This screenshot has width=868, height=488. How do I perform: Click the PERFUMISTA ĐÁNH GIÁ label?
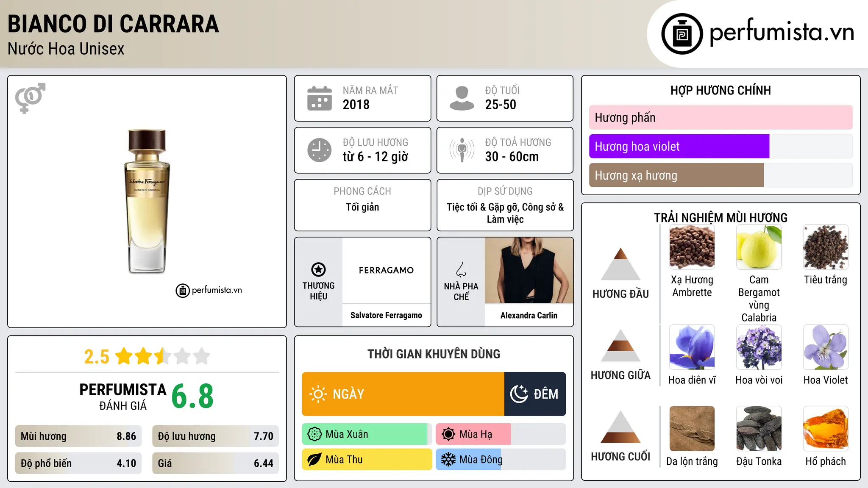click(x=123, y=396)
